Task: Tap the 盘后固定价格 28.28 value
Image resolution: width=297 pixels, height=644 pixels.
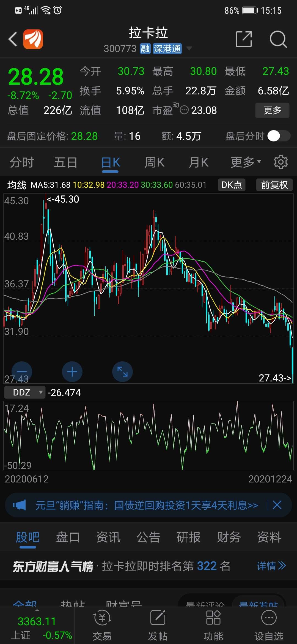Action: pos(84,136)
